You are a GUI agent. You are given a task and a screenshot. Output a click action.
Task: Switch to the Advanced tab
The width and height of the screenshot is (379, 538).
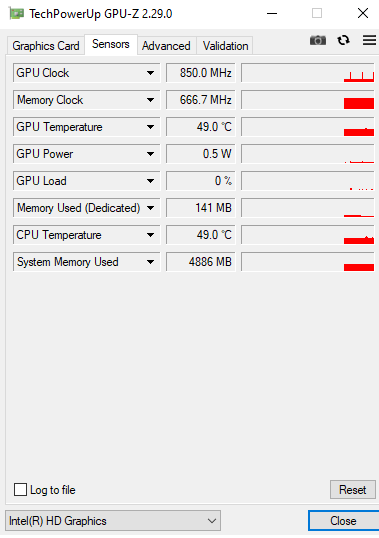166,46
